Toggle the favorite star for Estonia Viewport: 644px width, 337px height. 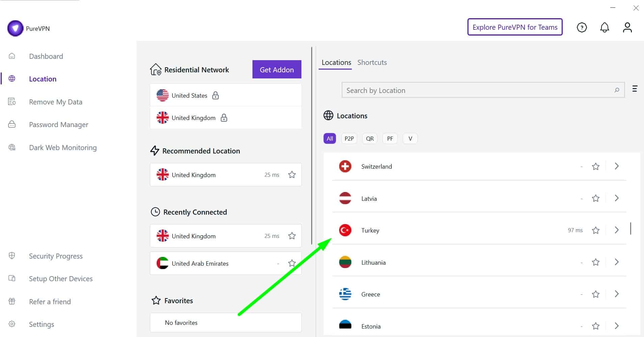[596, 326]
